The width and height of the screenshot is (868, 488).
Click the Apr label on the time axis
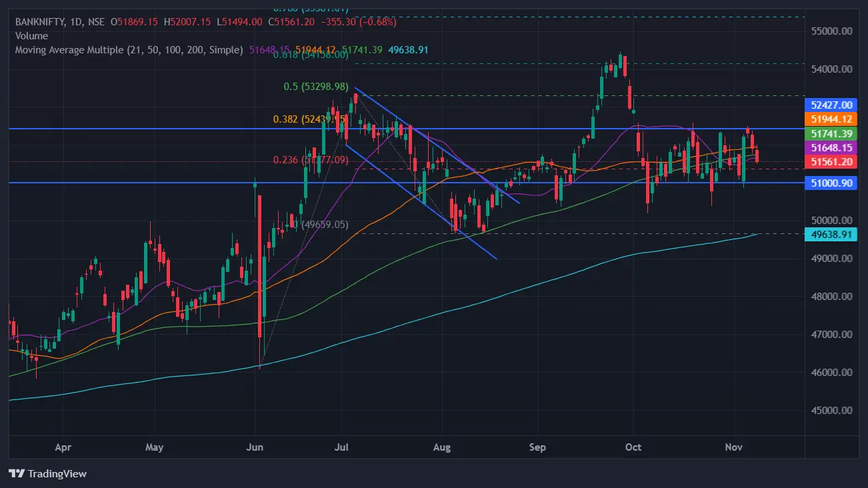63,447
